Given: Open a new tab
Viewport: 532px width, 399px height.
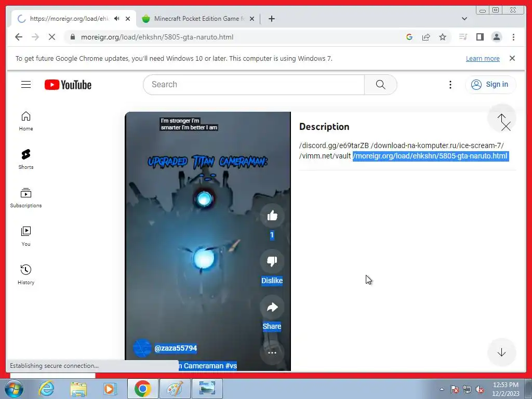Looking at the screenshot, I should click(x=271, y=19).
